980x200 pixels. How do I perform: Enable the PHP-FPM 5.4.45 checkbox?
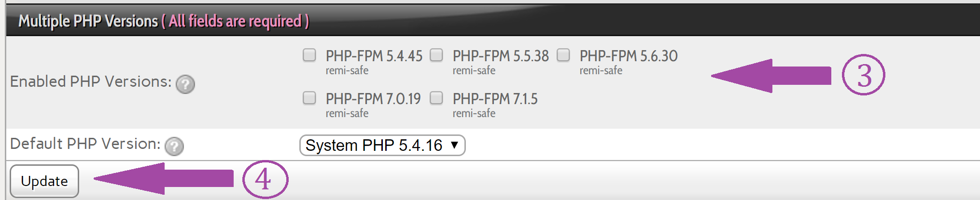click(x=309, y=55)
